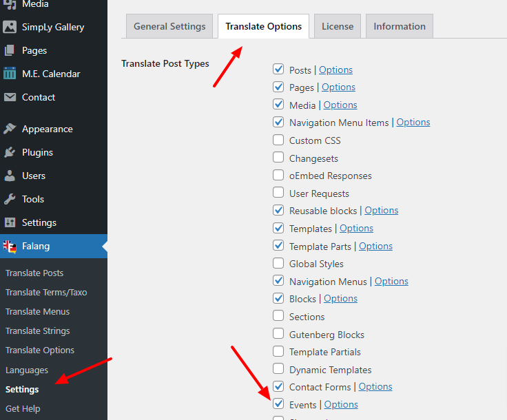
Task: Open Languages in Falang submenu
Action: click(27, 370)
